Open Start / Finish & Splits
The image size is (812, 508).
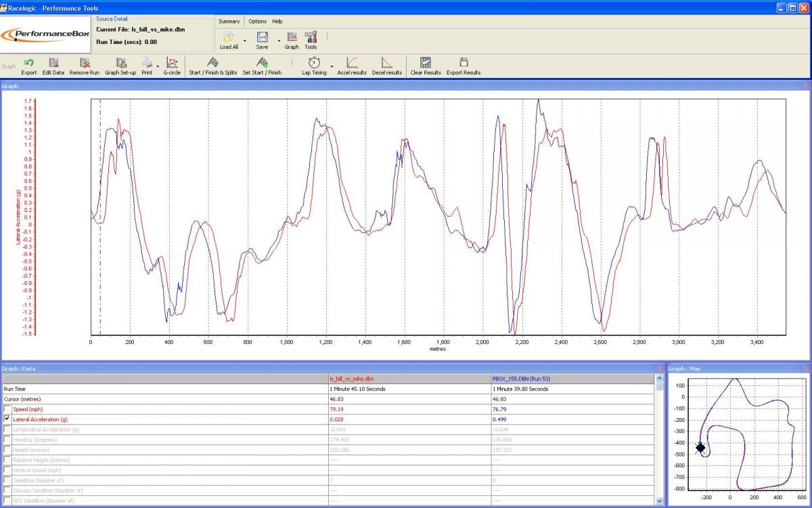pos(212,63)
